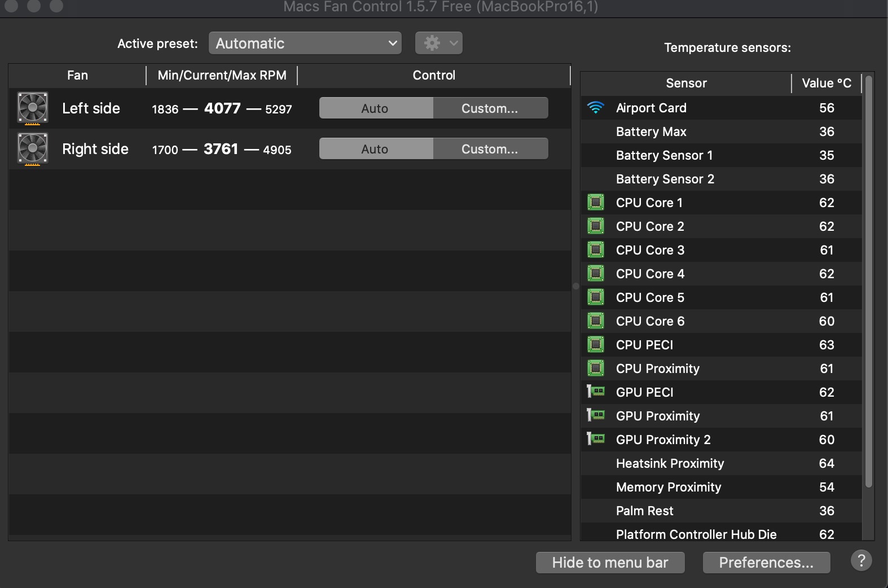Click the CPU Core 3 chip icon
The height and width of the screenshot is (588, 888).
pos(596,249)
